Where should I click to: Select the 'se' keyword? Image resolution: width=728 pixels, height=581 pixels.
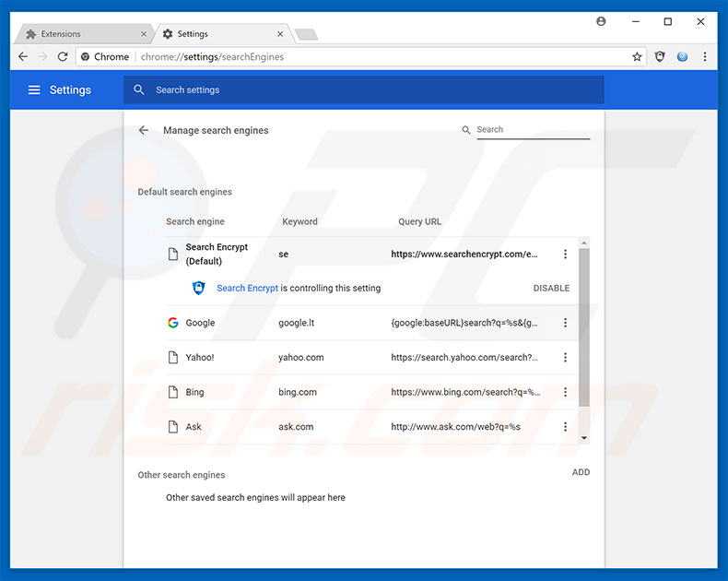pyautogui.click(x=283, y=255)
